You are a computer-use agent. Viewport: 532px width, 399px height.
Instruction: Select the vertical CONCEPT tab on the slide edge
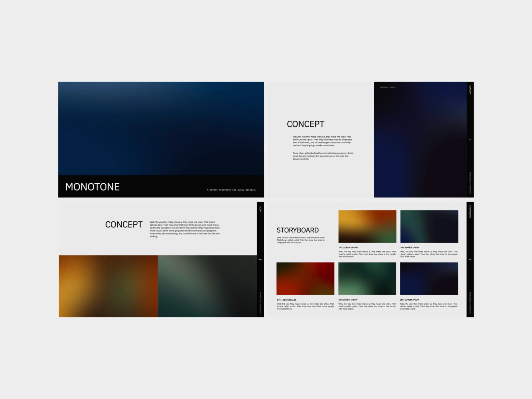point(469,90)
